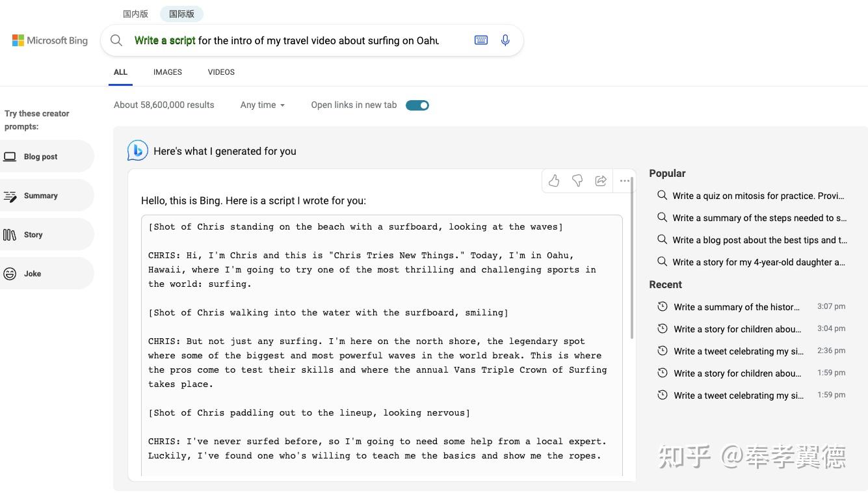Choose the Blog post creator prompt
The image size is (868, 493).
[46, 157]
